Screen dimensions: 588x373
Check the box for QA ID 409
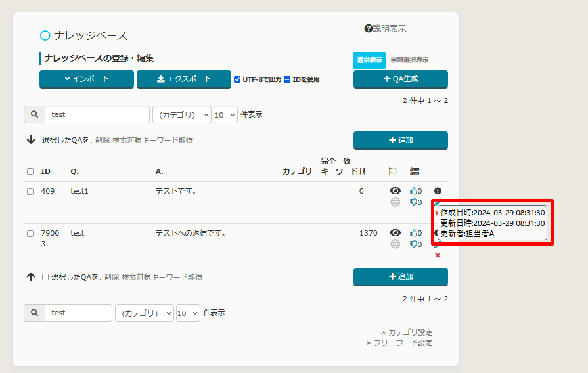[30, 192]
